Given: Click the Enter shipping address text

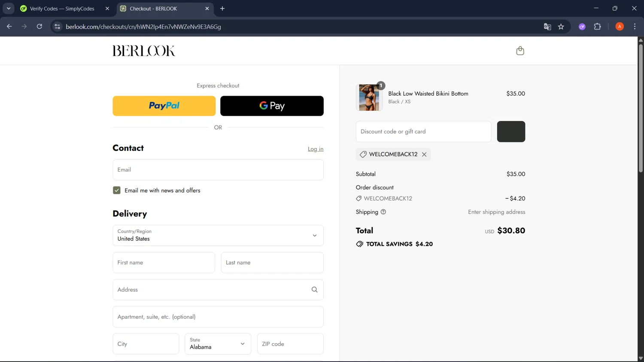Looking at the screenshot, I should pos(496,212).
